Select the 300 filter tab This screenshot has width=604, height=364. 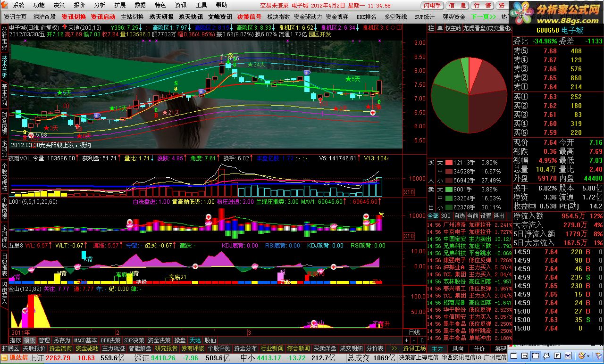(x=446, y=216)
